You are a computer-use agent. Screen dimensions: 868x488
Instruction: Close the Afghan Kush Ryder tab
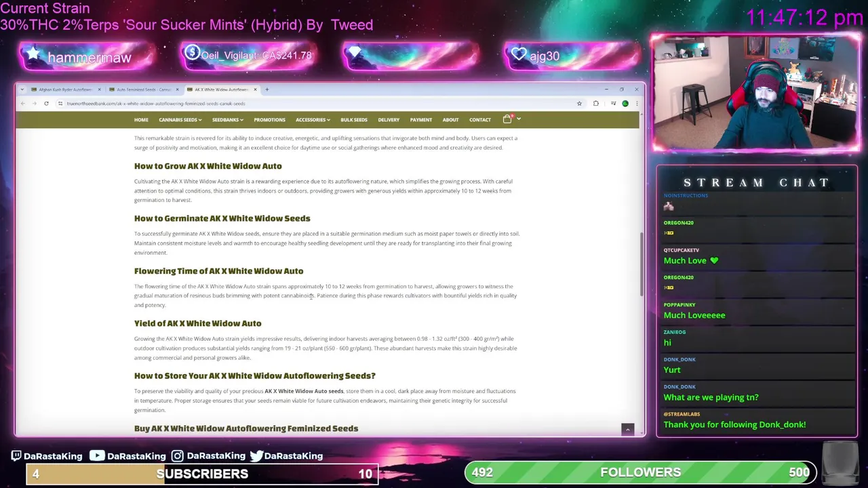pos(99,89)
